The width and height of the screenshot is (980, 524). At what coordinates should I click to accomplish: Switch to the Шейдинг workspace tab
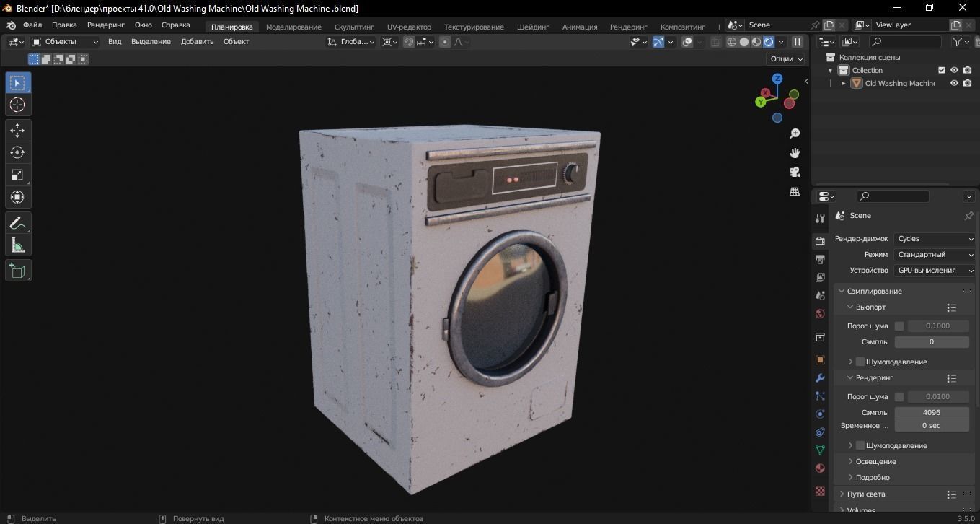533,27
